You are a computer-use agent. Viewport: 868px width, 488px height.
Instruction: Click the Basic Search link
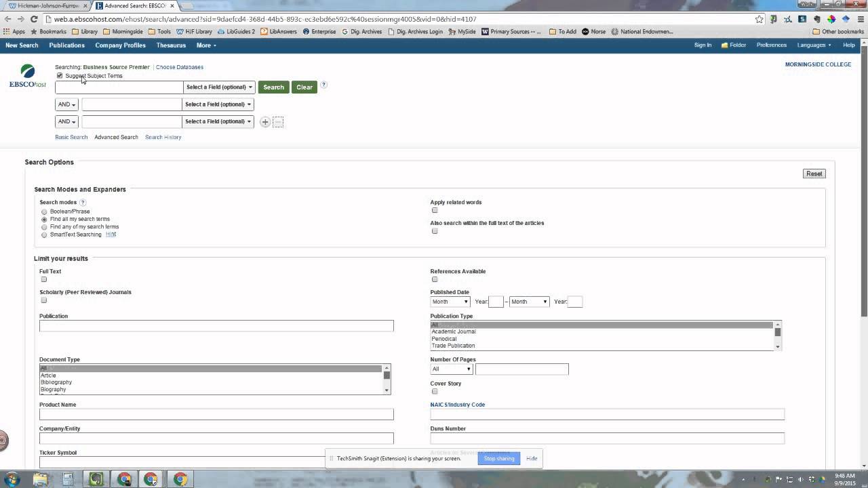click(x=71, y=137)
